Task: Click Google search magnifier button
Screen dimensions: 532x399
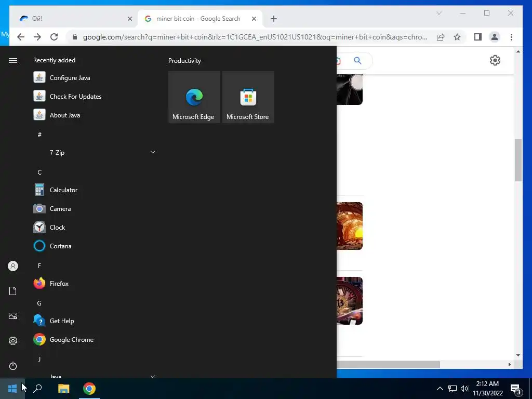Action: 357,60
